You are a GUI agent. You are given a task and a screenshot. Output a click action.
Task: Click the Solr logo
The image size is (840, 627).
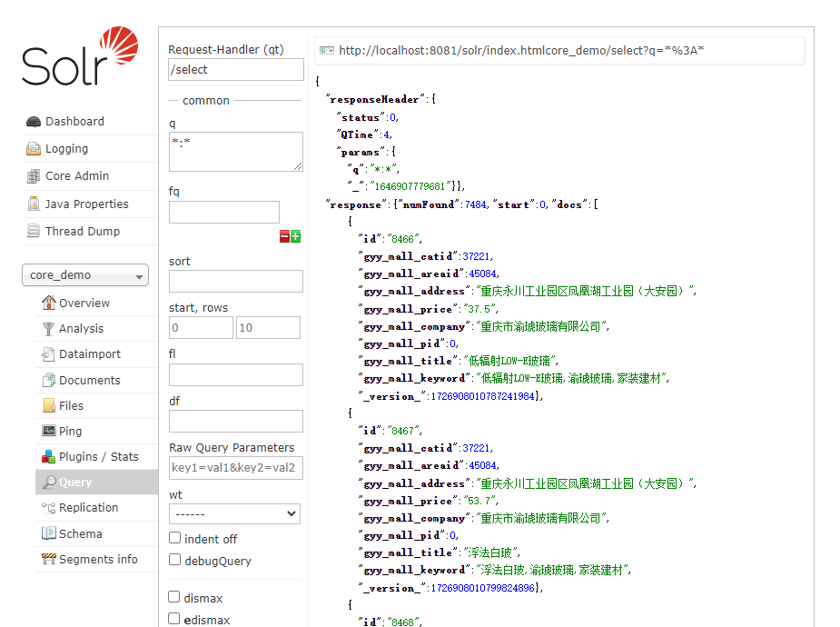click(80, 55)
